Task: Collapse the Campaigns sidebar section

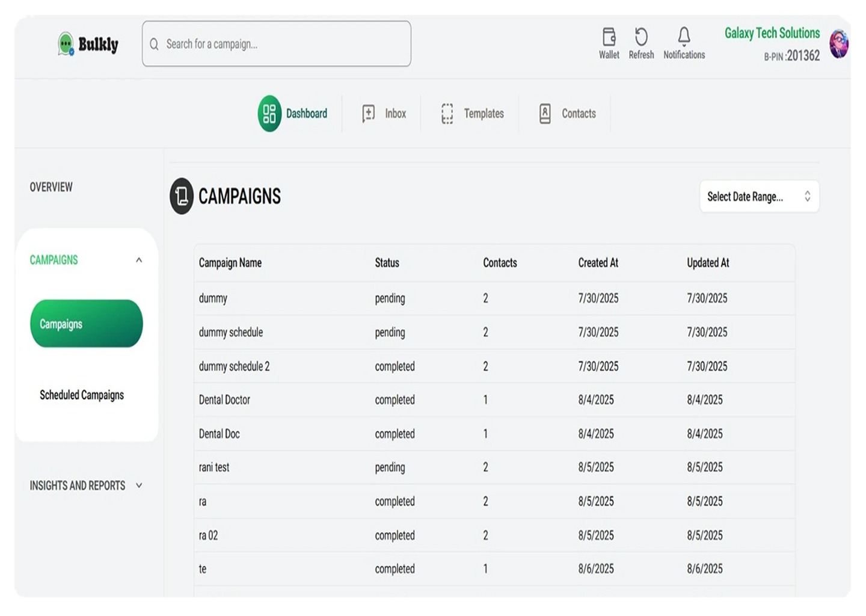Action: tap(139, 260)
